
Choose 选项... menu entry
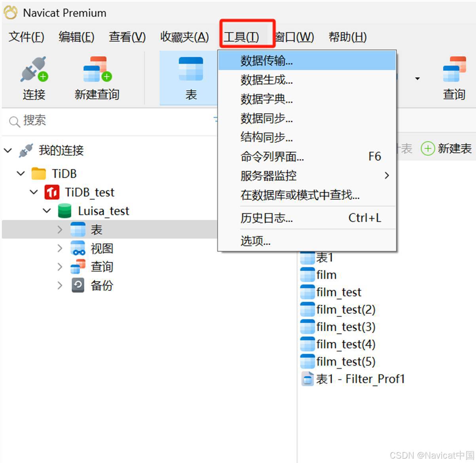pyautogui.click(x=307, y=241)
